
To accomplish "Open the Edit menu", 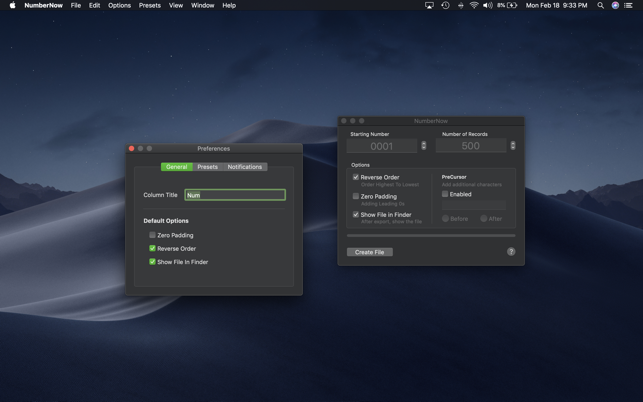I will pos(94,5).
